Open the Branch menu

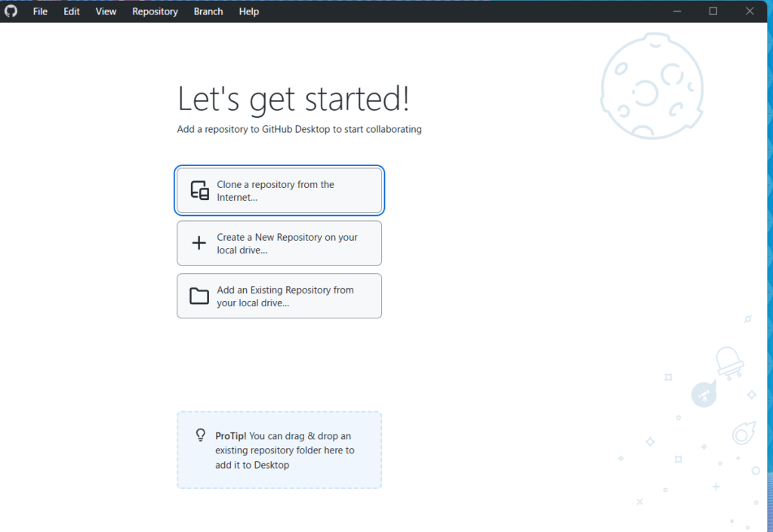click(x=208, y=11)
